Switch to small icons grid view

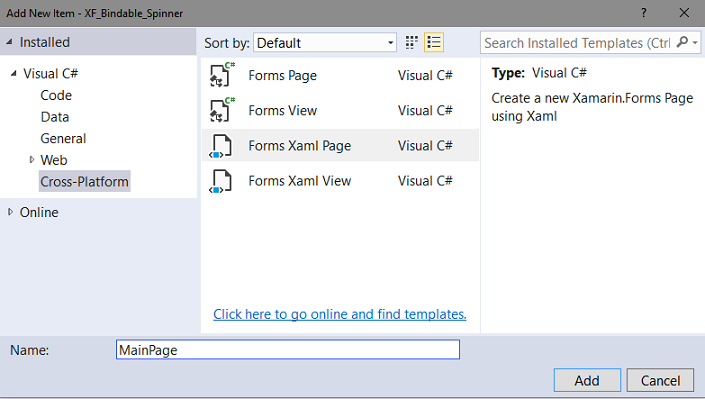click(411, 42)
